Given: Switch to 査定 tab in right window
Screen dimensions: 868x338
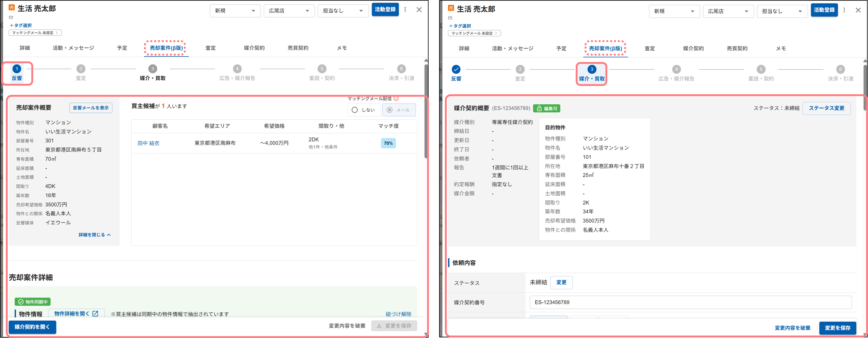Looking at the screenshot, I should [x=650, y=49].
